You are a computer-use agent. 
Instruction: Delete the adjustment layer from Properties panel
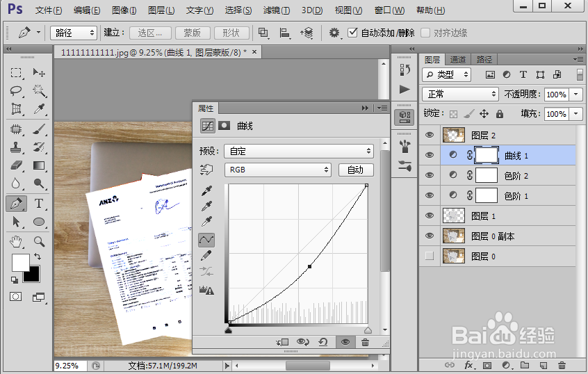pyautogui.click(x=365, y=342)
